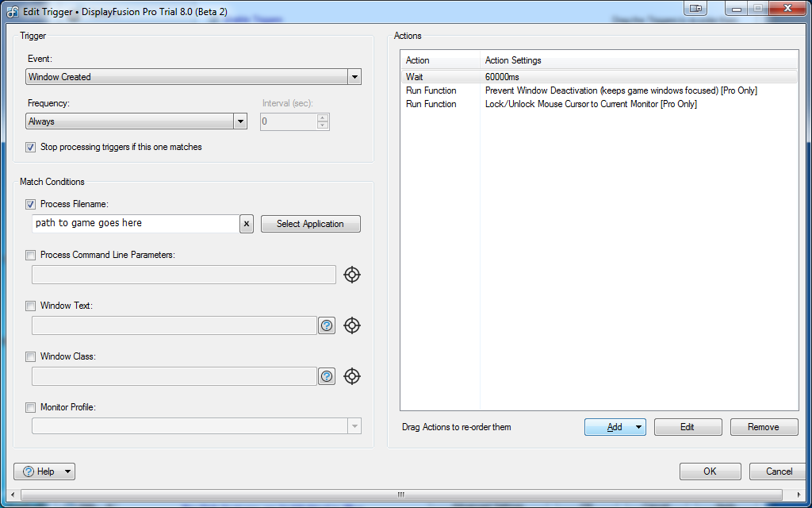Open the Add button's dropdown arrow

click(637, 427)
